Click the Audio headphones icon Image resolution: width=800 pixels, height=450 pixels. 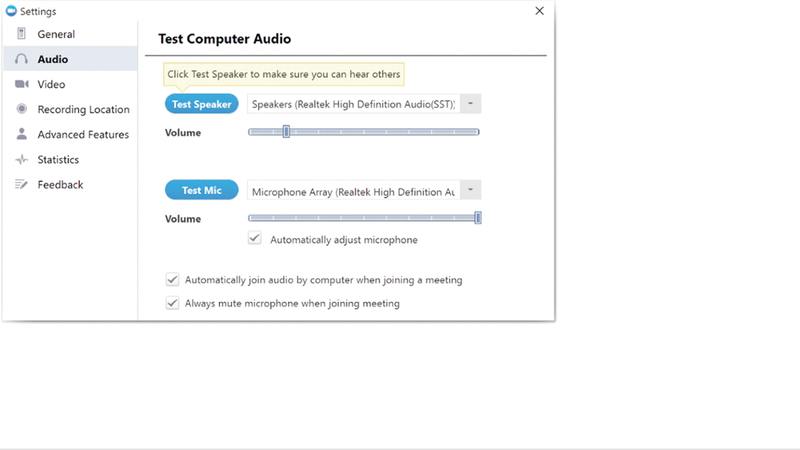click(21, 59)
